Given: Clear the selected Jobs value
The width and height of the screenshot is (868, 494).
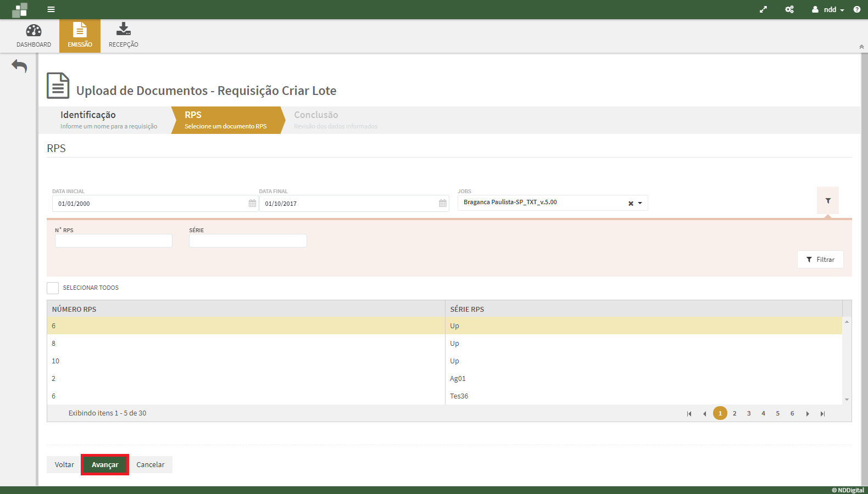Looking at the screenshot, I should pos(631,204).
